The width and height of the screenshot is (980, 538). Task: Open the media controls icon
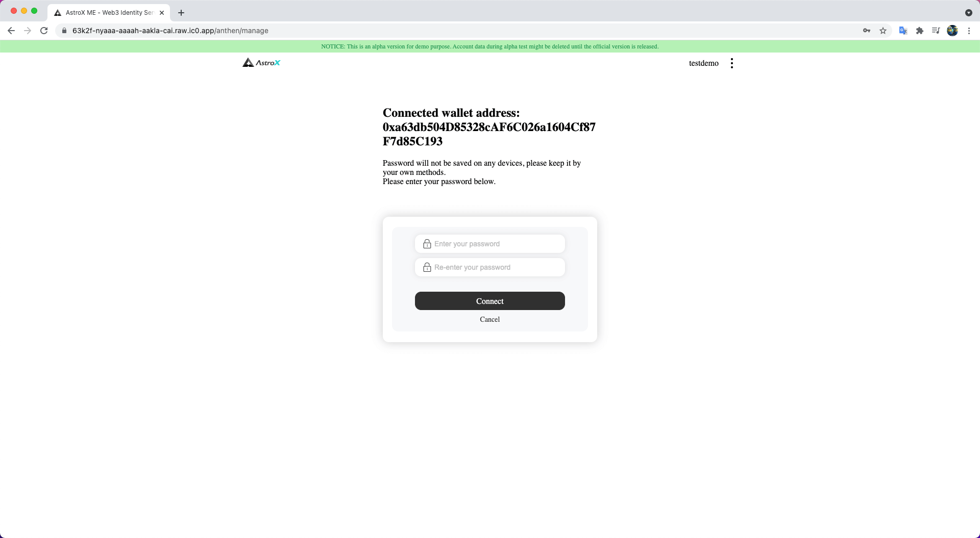[936, 31]
